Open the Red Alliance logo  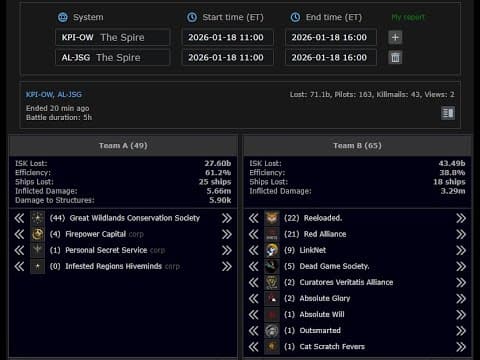[x=272, y=234]
